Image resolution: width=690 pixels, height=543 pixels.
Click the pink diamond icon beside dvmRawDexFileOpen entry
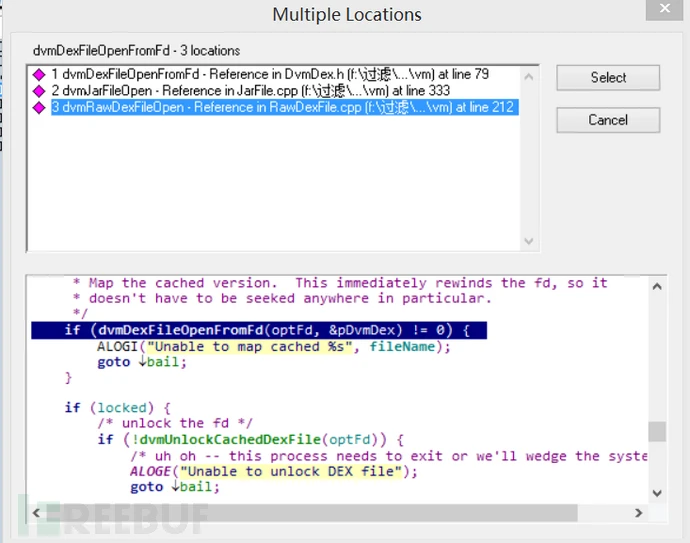(x=39, y=108)
